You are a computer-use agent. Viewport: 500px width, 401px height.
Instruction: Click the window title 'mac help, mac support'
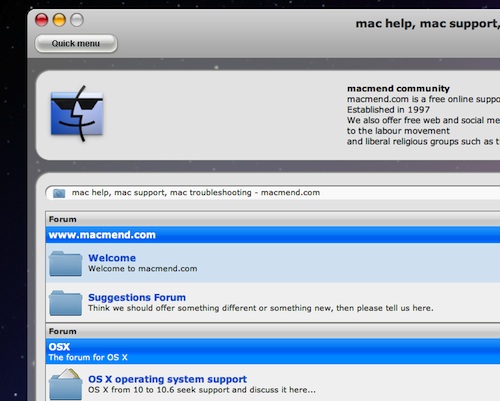click(x=428, y=24)
